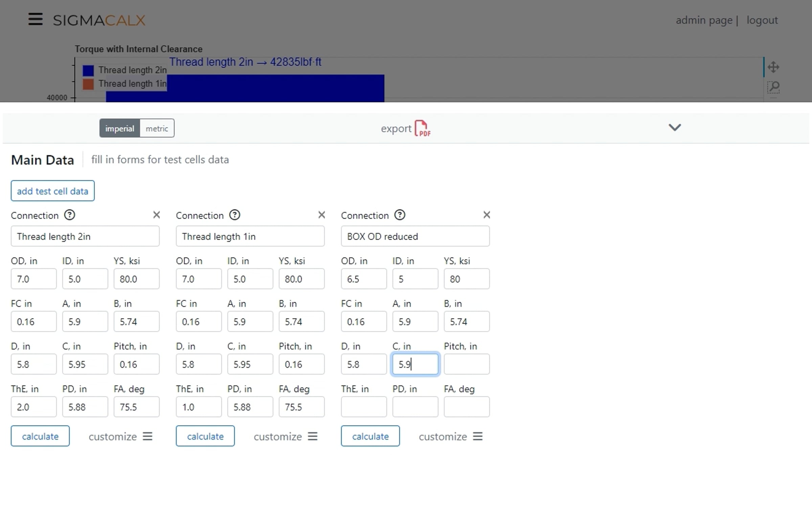Open the admin page link

pos(704,20)
